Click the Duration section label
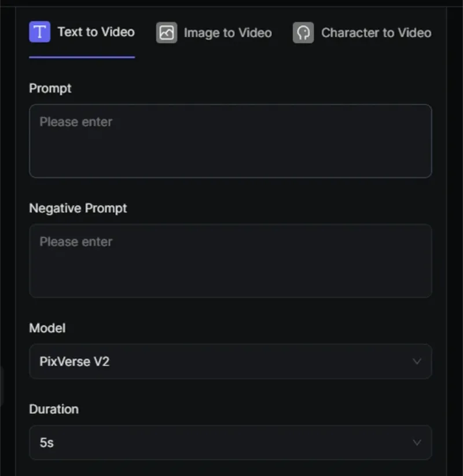The image size is (463, 476). (x=54, y=409)
